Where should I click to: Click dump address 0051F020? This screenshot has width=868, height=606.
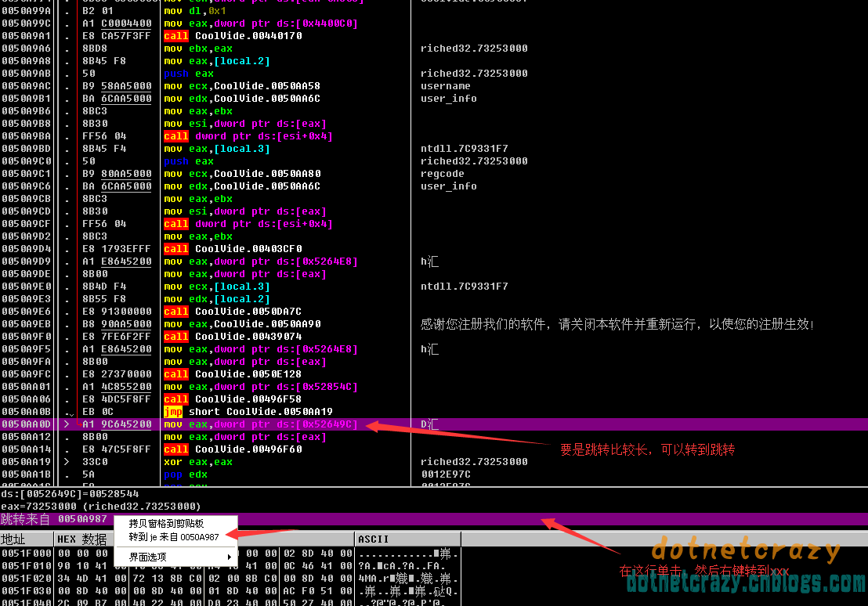tap(26, 579)
